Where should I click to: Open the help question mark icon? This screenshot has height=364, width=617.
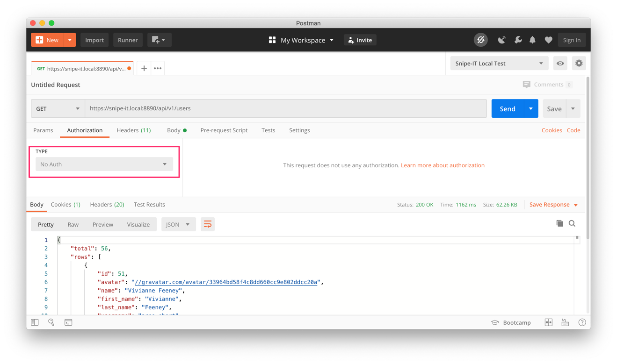pyautogui.click(x=582, y=322)
